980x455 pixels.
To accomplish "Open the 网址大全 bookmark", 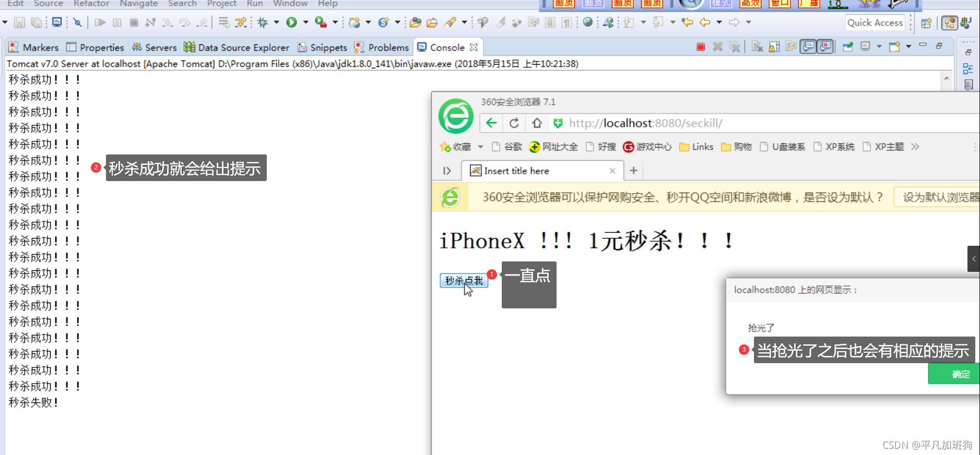I will pyautogui.click(x=553, y=147).
